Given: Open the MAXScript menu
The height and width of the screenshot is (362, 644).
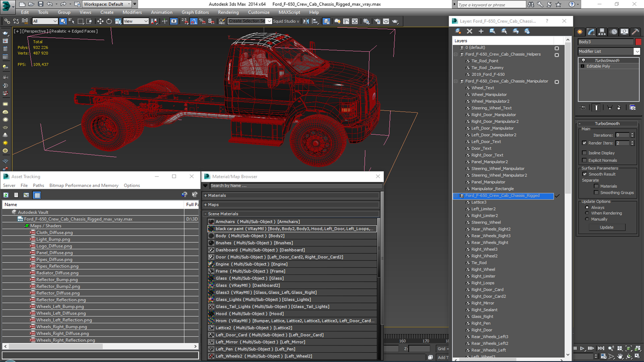Looking at the screenshot, I should coord(289,12).
